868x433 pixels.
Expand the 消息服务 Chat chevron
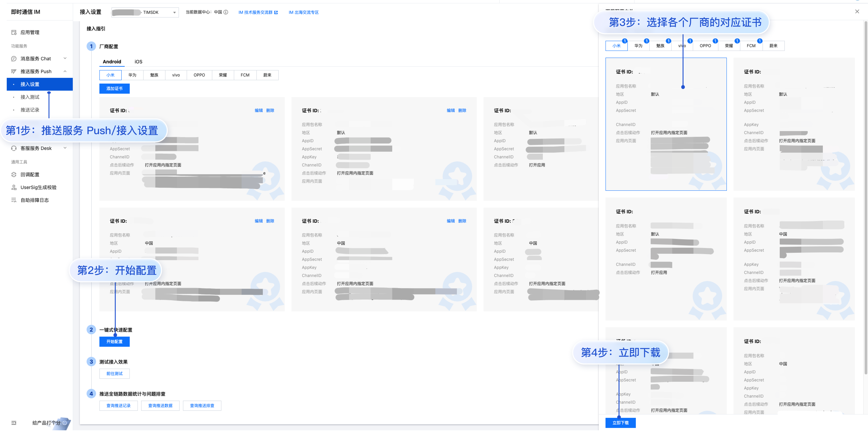(65, 58)
